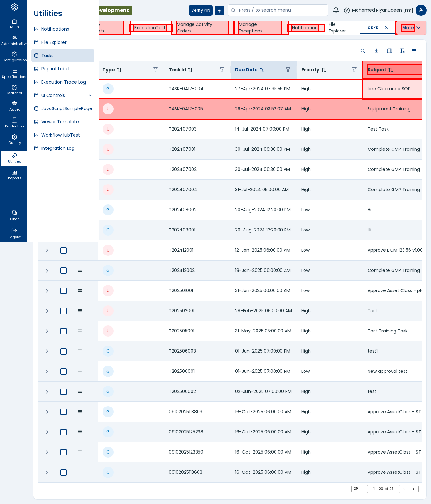The width and height of the screenshot is (431, 504).
Task: Open the table search magnifier icon
Action: pyautogui.click(x=363, y=51)
